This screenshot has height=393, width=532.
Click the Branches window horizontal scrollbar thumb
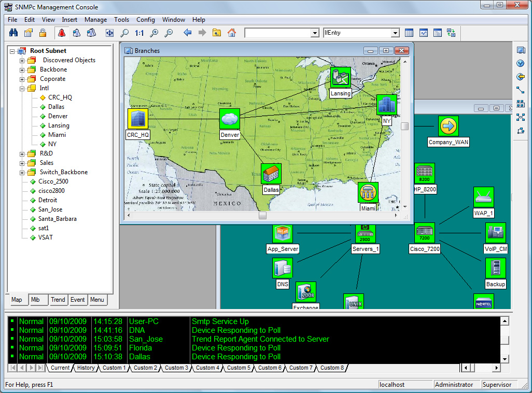(262, 215)
